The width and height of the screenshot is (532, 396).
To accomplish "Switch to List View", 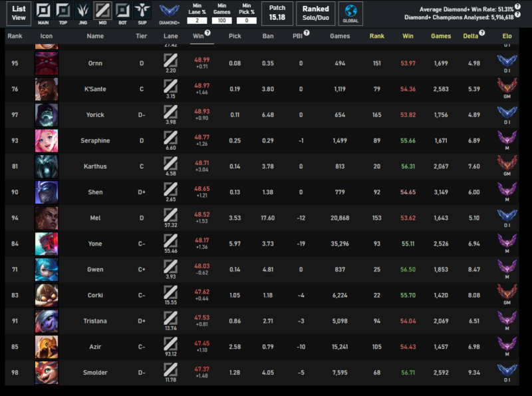I will [x=19, y=13].
